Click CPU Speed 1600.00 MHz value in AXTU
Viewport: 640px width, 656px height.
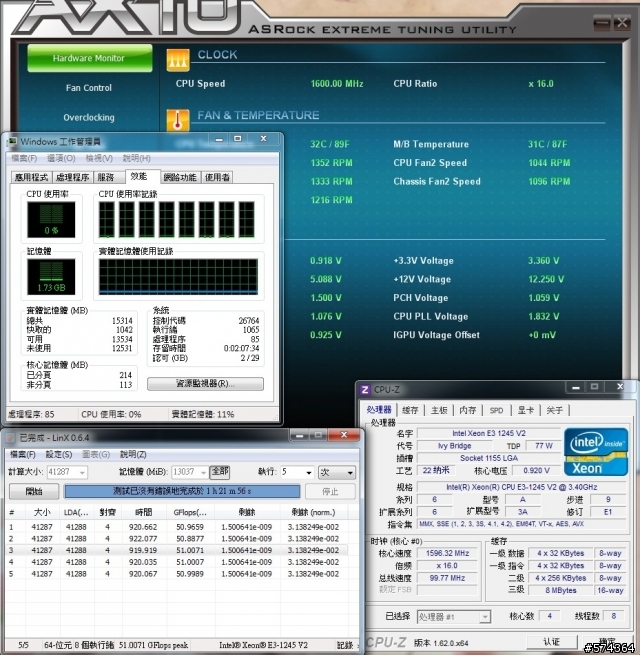point(337,84)
